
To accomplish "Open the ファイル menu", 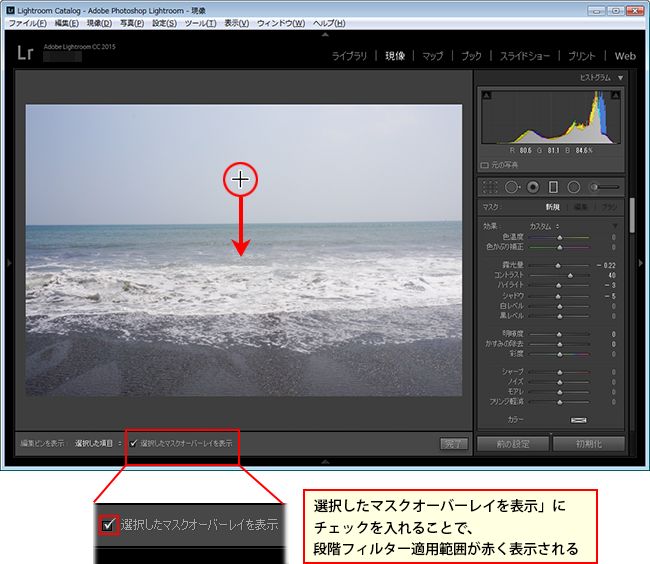I will (27, 23).
